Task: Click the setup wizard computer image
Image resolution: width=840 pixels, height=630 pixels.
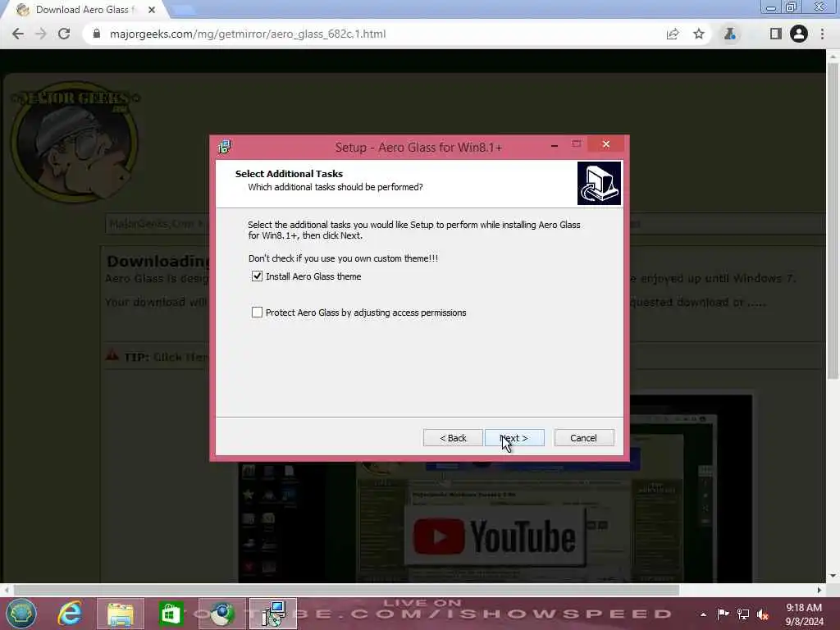Action: coord(599,183)
